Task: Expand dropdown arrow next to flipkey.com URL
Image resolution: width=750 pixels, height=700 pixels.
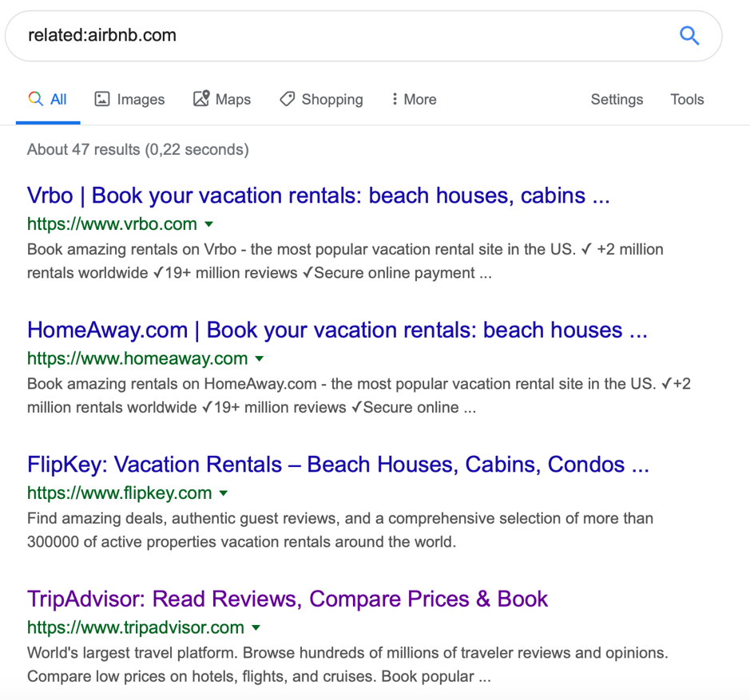Action: click(224, 493)
